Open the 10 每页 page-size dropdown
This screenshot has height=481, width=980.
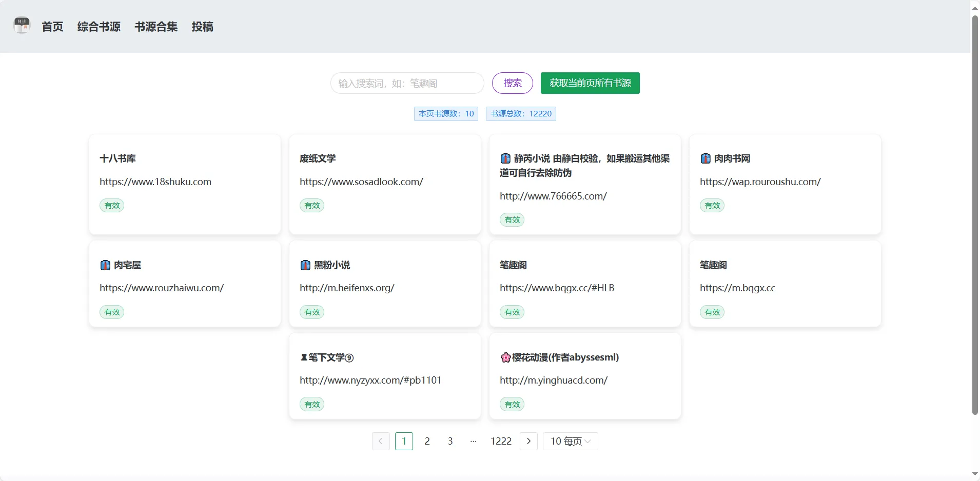click(571, 441)
